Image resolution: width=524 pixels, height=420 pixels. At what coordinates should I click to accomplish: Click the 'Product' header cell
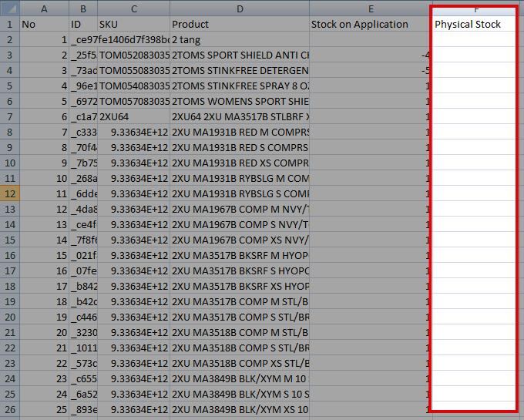tap(240, 24)
